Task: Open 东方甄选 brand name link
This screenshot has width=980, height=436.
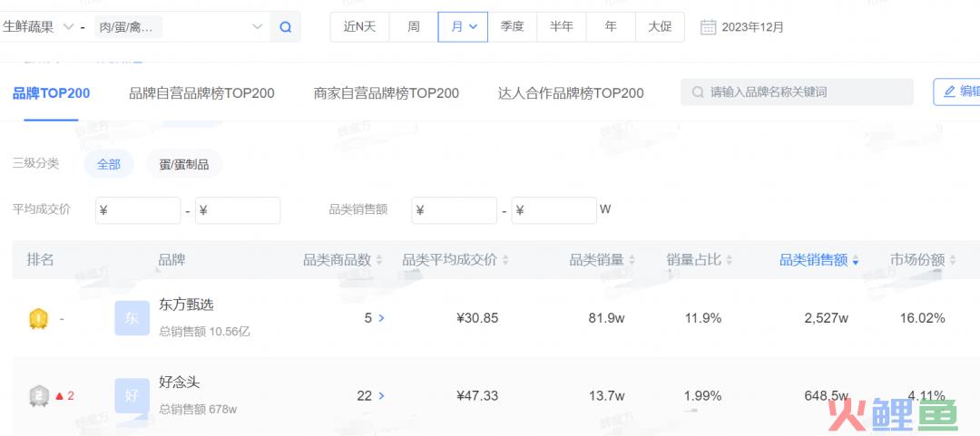Action: coord(186,305)
